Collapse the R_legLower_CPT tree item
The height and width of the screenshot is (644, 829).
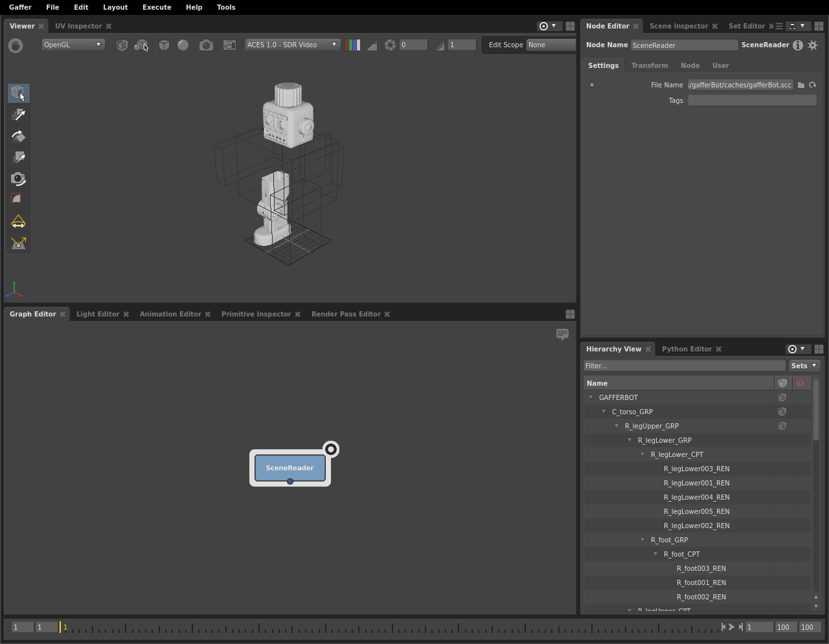point(642,454)
